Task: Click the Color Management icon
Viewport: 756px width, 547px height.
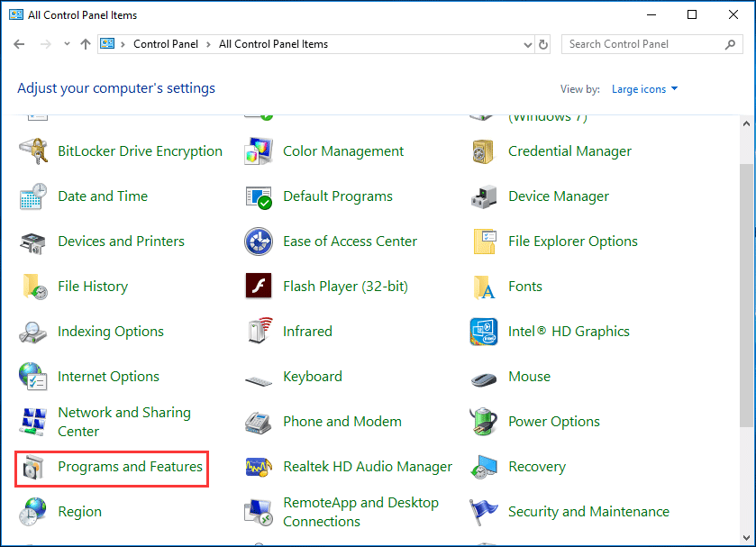Action: pos(259,151)
